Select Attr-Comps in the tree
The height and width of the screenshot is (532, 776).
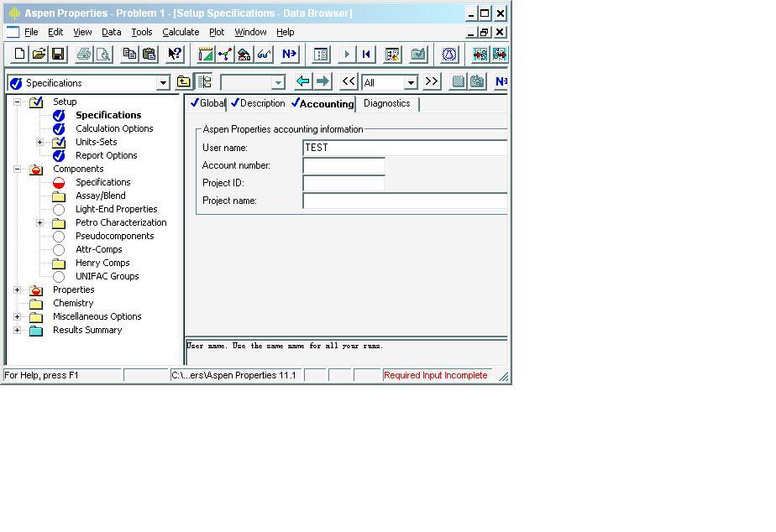[99, 250]
